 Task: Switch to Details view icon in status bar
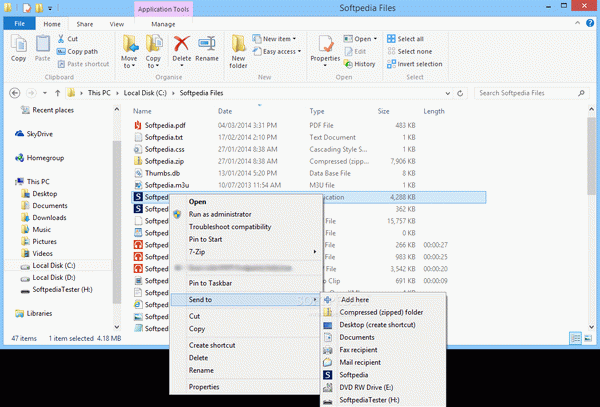click(x=575, y=338)
